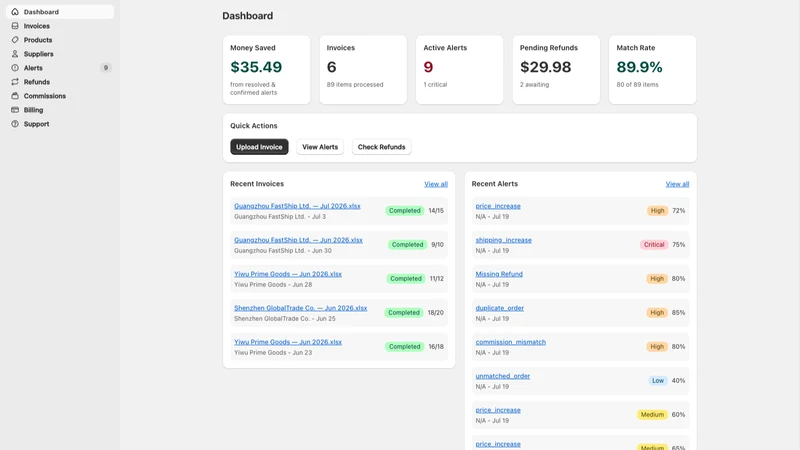Open Guangzhou FastShip Ltd. Jun 2026.xlsx invoice
This screenshot has width=800, height=450.
pyautogui.click(x=298, y=240)
